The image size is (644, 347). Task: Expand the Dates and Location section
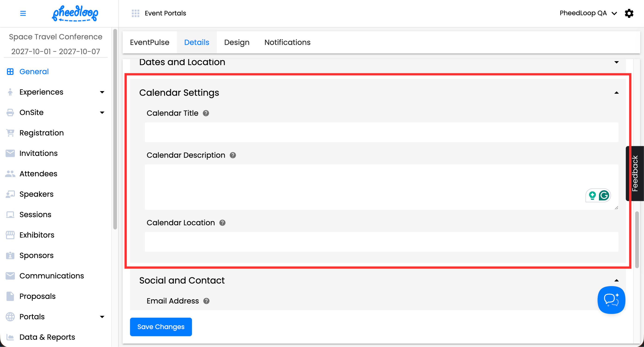click(x=616, y=62)
